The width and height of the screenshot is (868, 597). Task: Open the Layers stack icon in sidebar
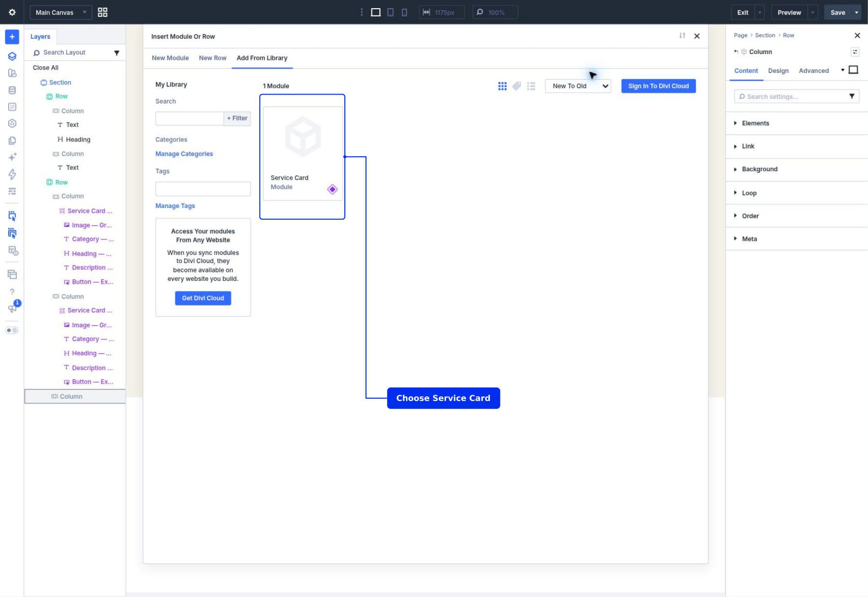(12, 56)
